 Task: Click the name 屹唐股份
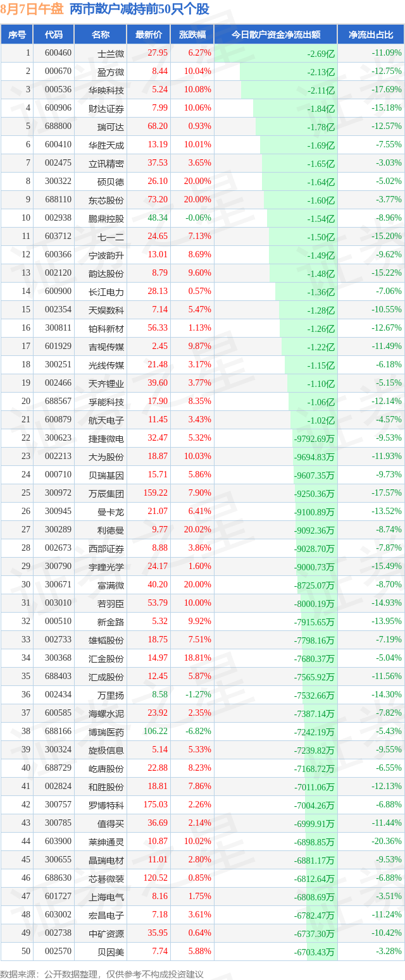(x=106, y=768)
